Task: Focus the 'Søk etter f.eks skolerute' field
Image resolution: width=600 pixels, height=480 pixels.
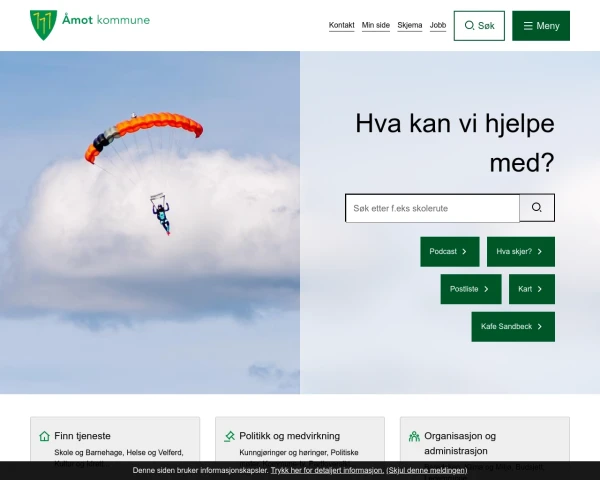Action: pos(432,208)
